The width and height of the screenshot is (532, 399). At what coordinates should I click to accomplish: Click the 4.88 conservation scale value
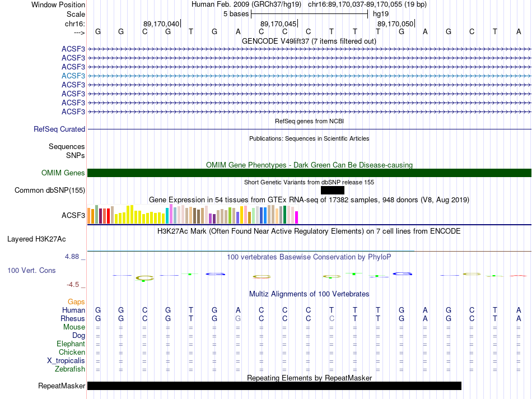pyautogui.click(x=72, y=257)
